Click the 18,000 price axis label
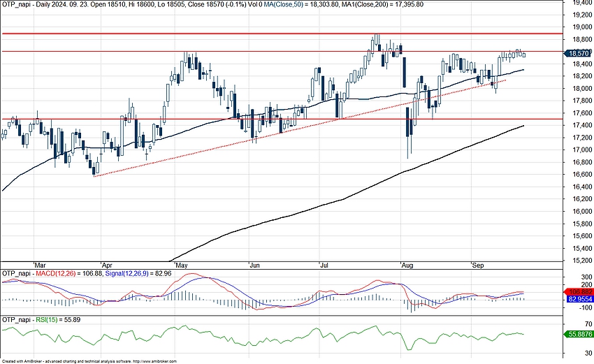Screen dimensions: 594x364 coord(583,89)
